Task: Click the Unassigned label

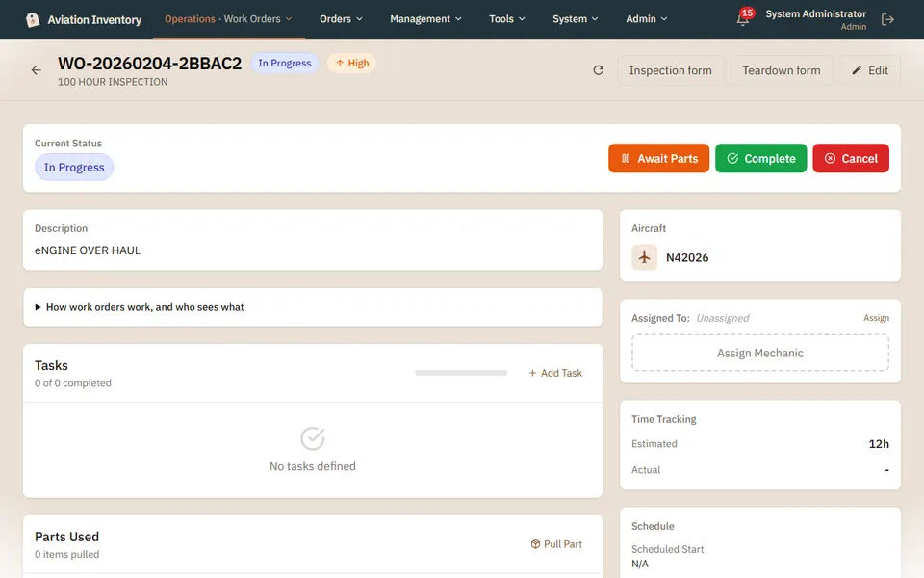Action: pos(723,318)
